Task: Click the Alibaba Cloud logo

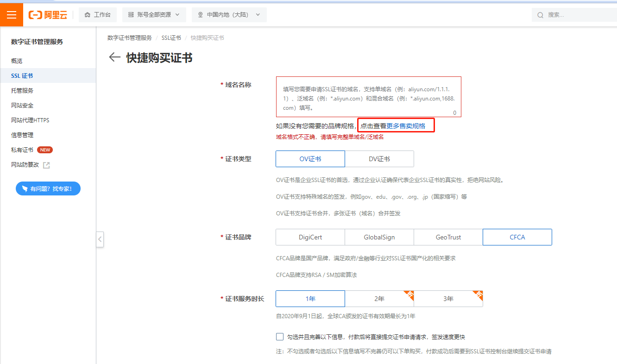Action: pyautogui.click(x=48, y=15)
